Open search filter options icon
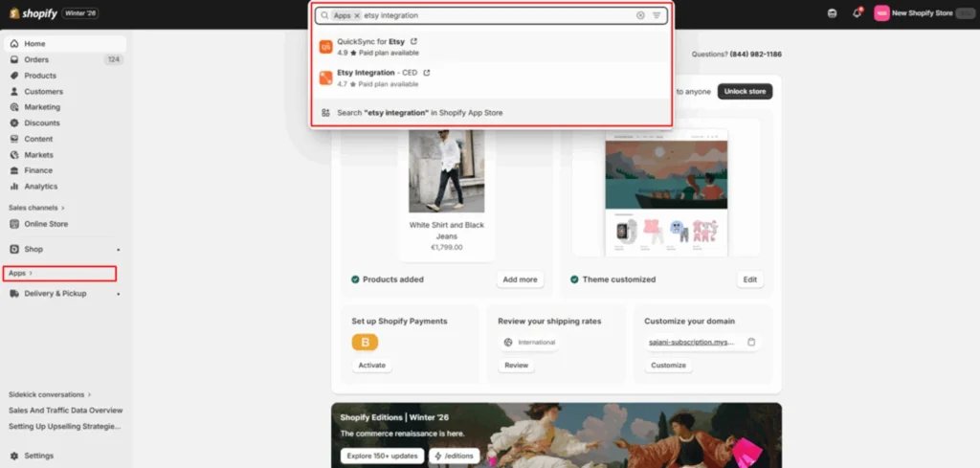980x468 pixels. pos(657,15)
